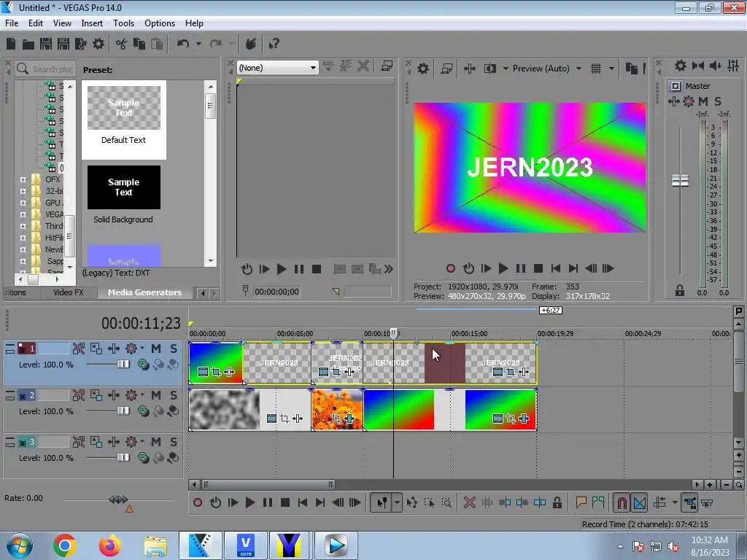Click Master bus FX icon
Image resolution: width=747 pixels, height=560 pixels.
coord(673,101)
